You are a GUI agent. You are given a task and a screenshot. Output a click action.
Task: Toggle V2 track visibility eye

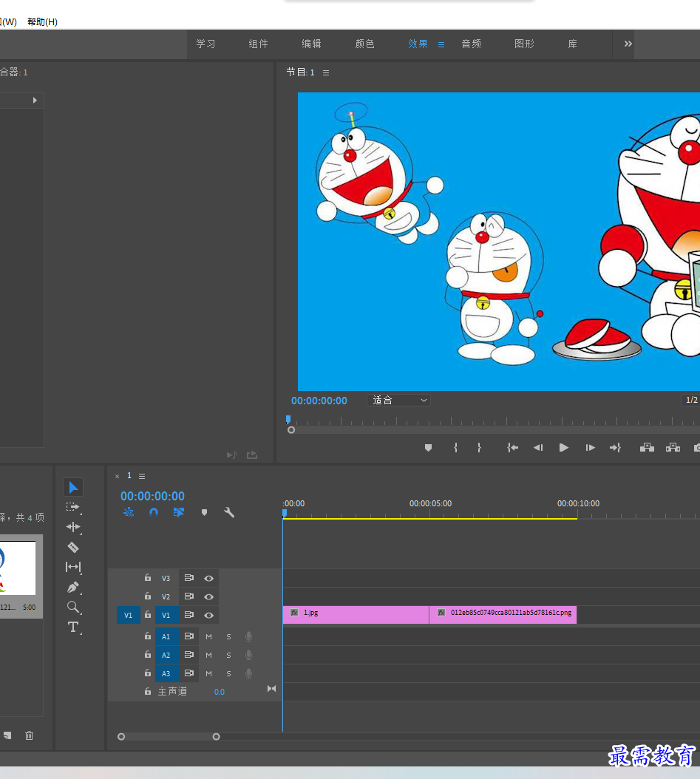[208, 596]
